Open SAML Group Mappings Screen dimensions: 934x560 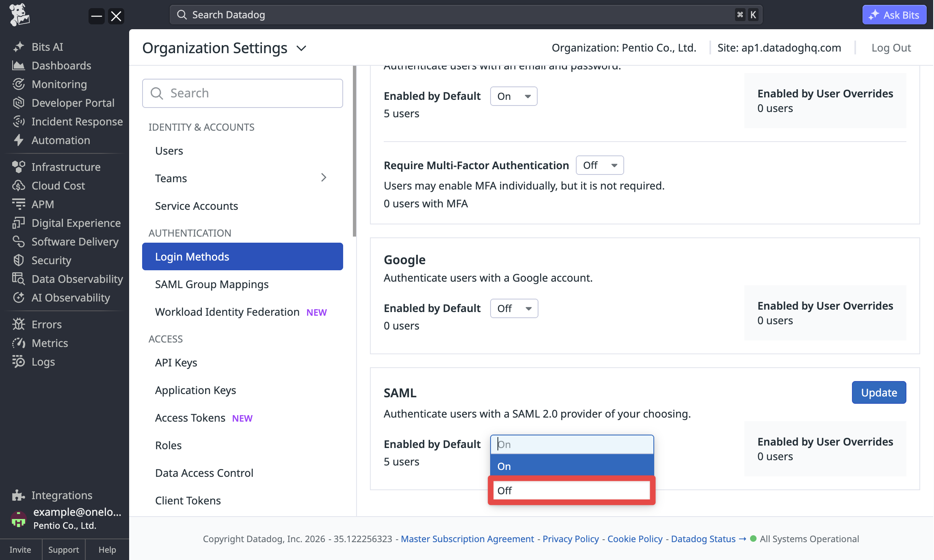coord(242,284)
